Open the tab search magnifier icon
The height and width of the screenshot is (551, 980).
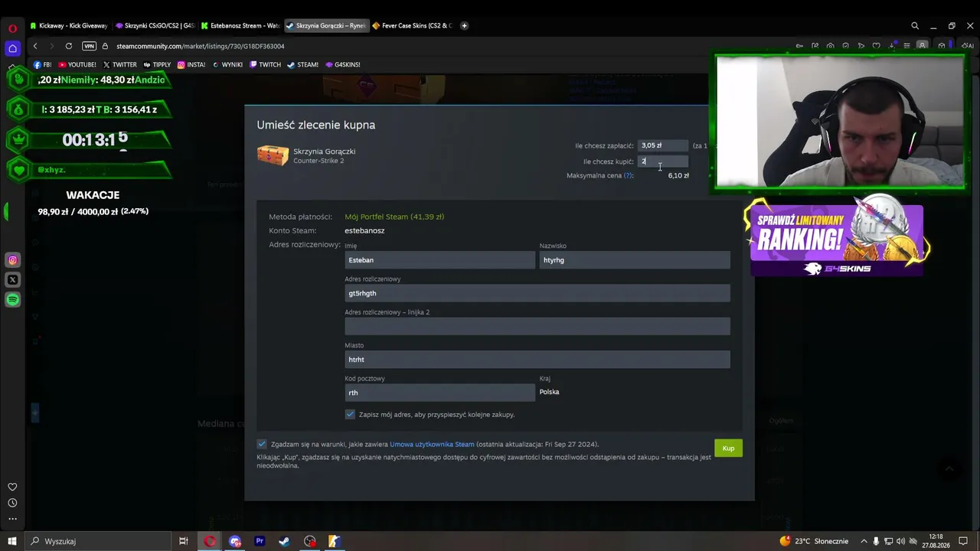[x=915, y=25]
